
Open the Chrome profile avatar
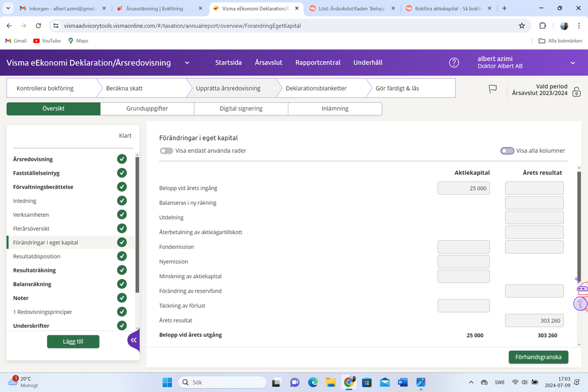(564, 26)
